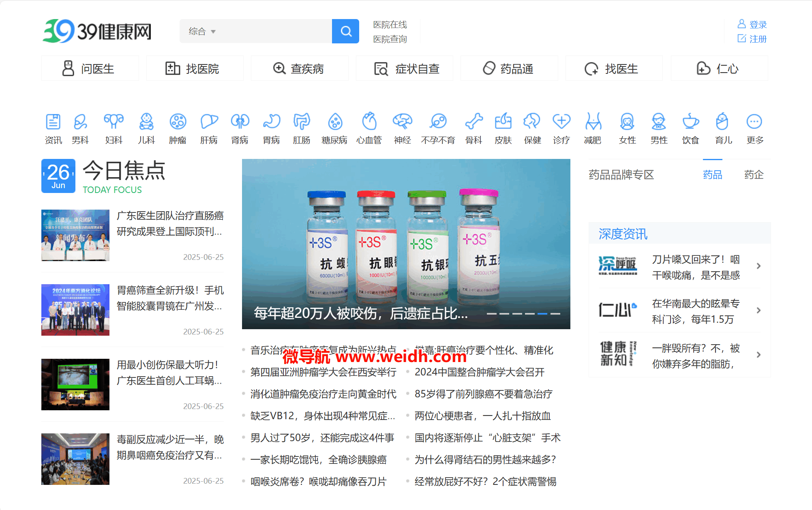Screen dimensions: 812x510
Task: Open the 问医生 navigation button
Action: [90, 69]
